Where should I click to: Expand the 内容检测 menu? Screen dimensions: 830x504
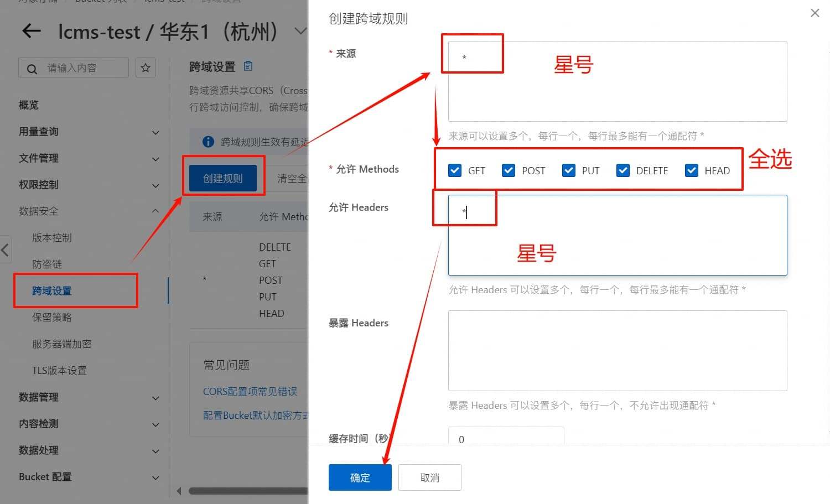point(155,424)
